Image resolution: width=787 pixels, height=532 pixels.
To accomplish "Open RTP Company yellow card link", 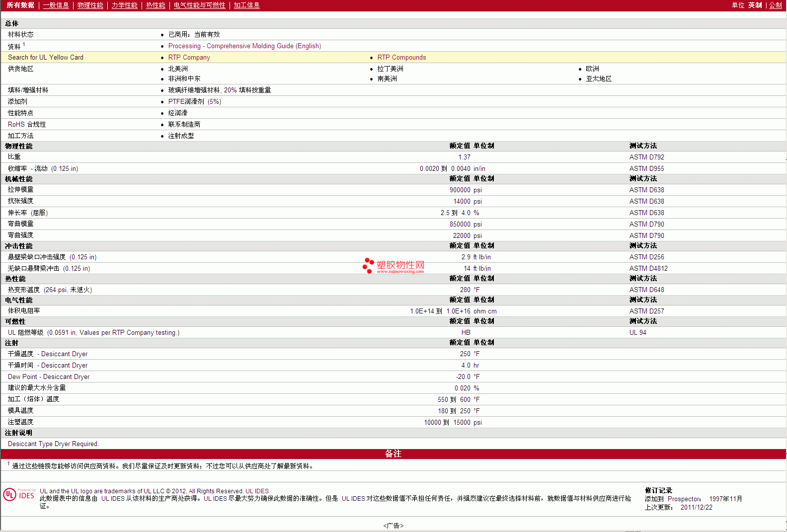I will point(189,57).
